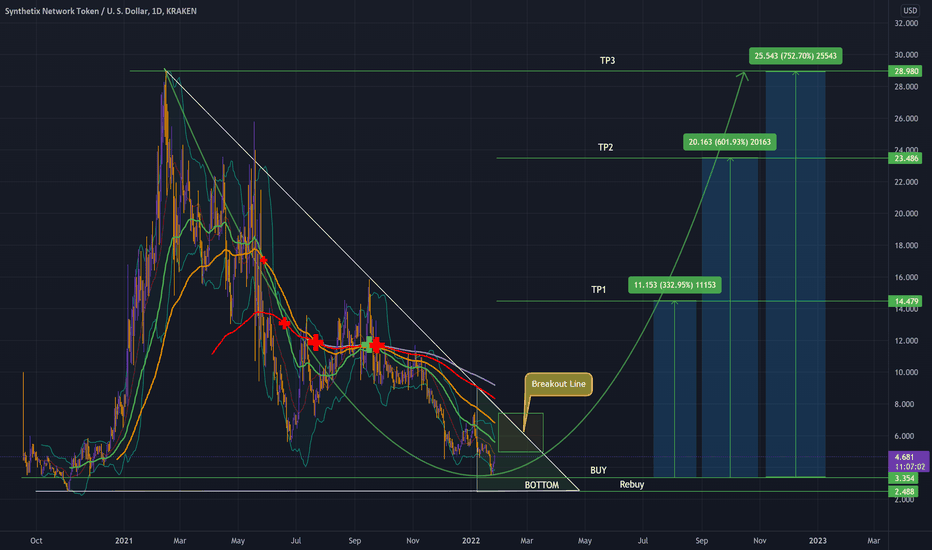The height and width of the screenshot is (550, 932).
Task: Select the BUY text annotation
Action: pyautogui.click(x=598, y=470)
